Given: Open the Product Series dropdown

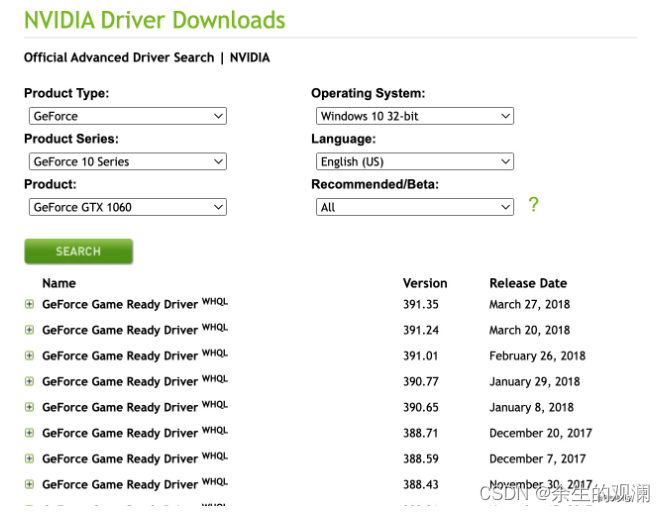Looking at the screenshot, I should [x=128, y=161].
